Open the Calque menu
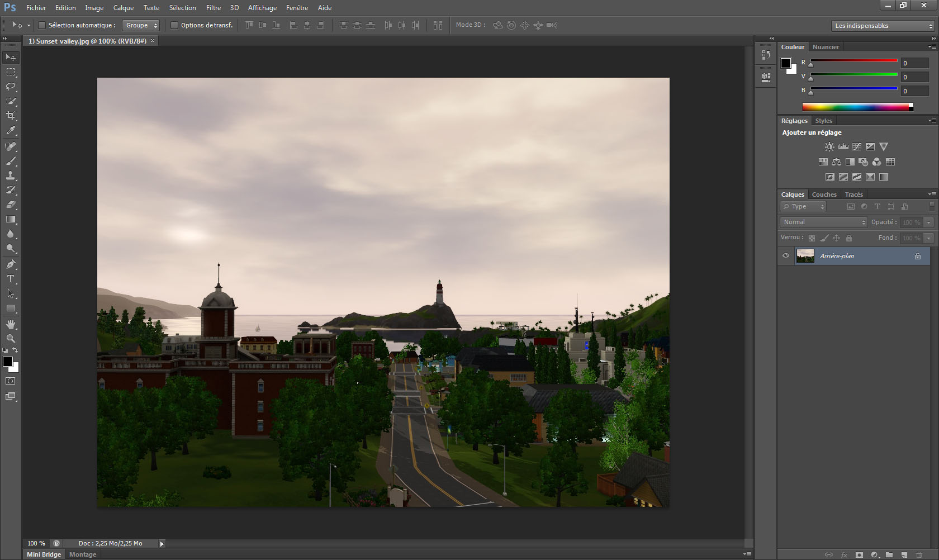This screenshot has width=939, height=560. (x=124, y=8)
